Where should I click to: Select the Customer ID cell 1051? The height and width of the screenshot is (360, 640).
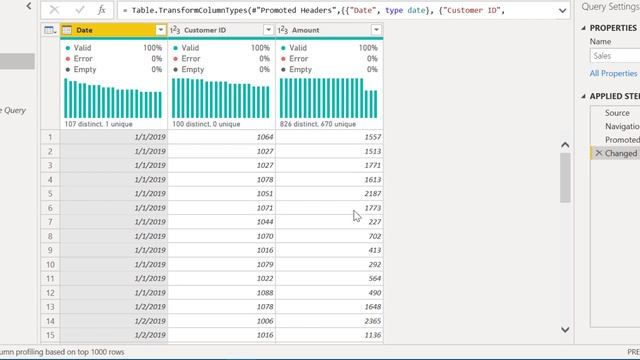click(222, 193)
